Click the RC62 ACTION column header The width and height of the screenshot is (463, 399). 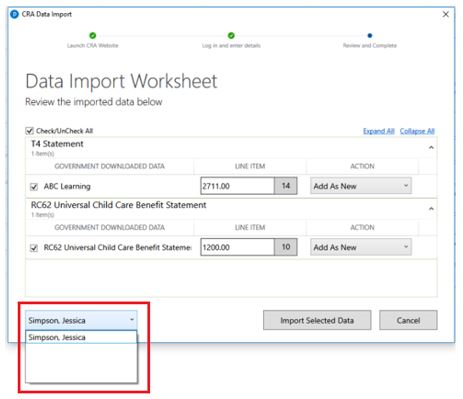(362, 227)
